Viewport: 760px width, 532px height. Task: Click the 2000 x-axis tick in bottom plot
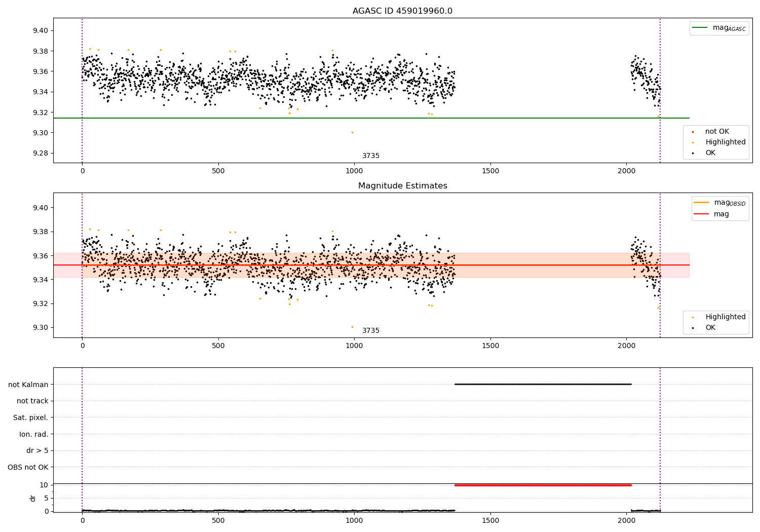click(627, 521)
